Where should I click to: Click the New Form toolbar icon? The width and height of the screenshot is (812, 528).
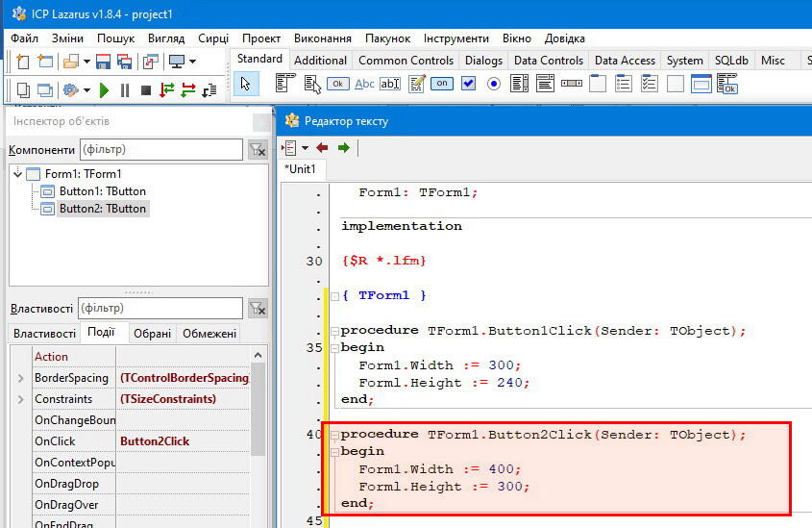point(45,62)
